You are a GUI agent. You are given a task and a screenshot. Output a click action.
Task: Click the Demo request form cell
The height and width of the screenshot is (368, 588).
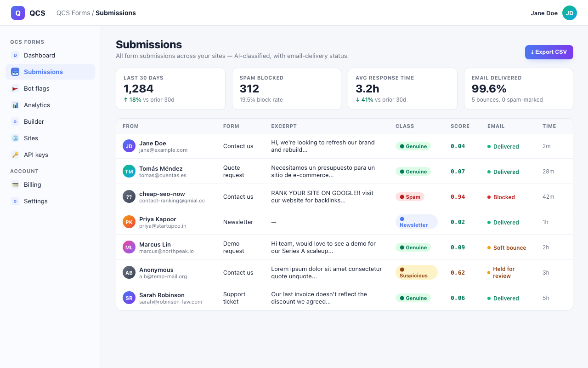click(234, 247)
